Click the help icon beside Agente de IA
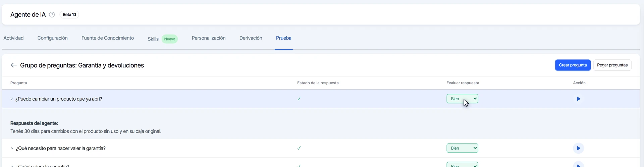 coord(52,15)
